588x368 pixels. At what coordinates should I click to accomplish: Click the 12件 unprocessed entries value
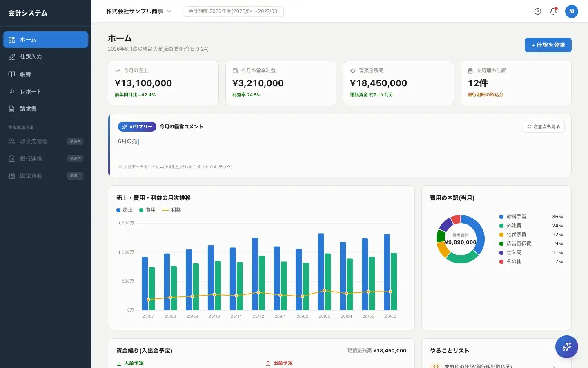point(478,83)
